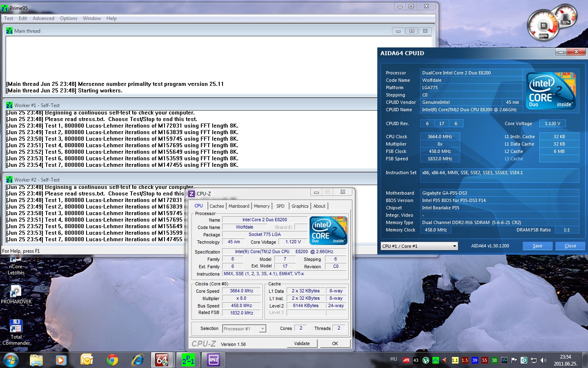Image resolution: width=588 pixels, height=368 pixels.
Task: Open the Edit menu in Prime95
Action: [23, 18]
